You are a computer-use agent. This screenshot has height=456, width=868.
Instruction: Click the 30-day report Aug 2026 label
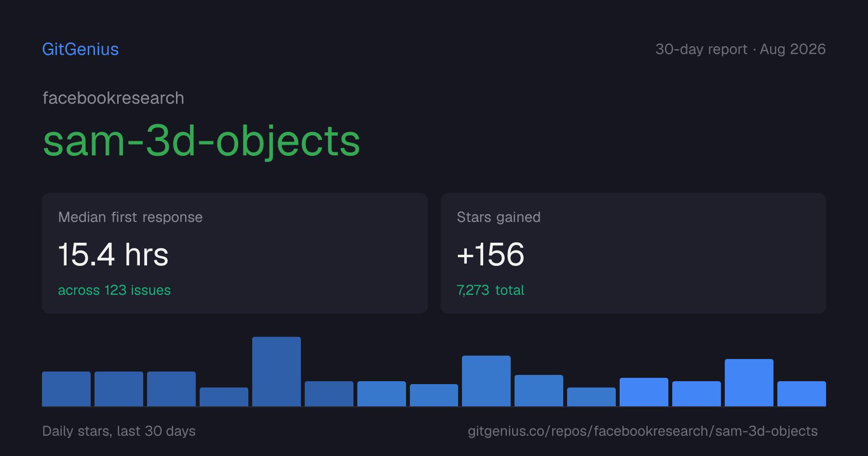(740, 49)
